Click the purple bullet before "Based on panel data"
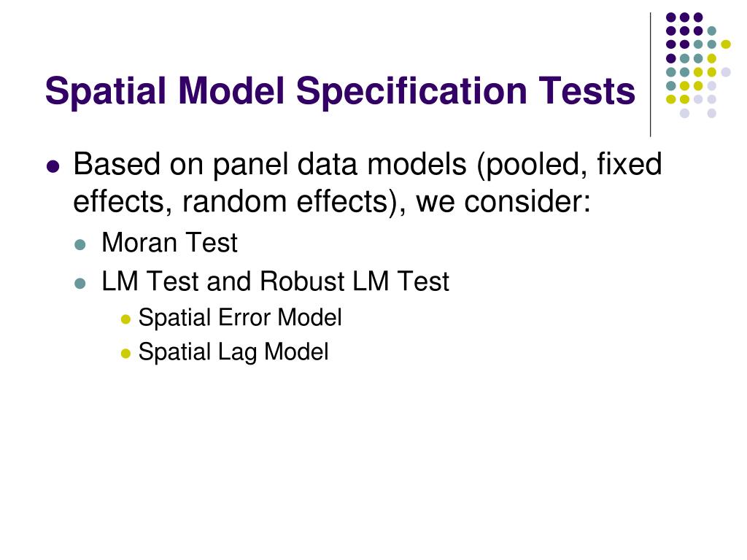This screenshot has width=747, height=560. pos(53,167)
